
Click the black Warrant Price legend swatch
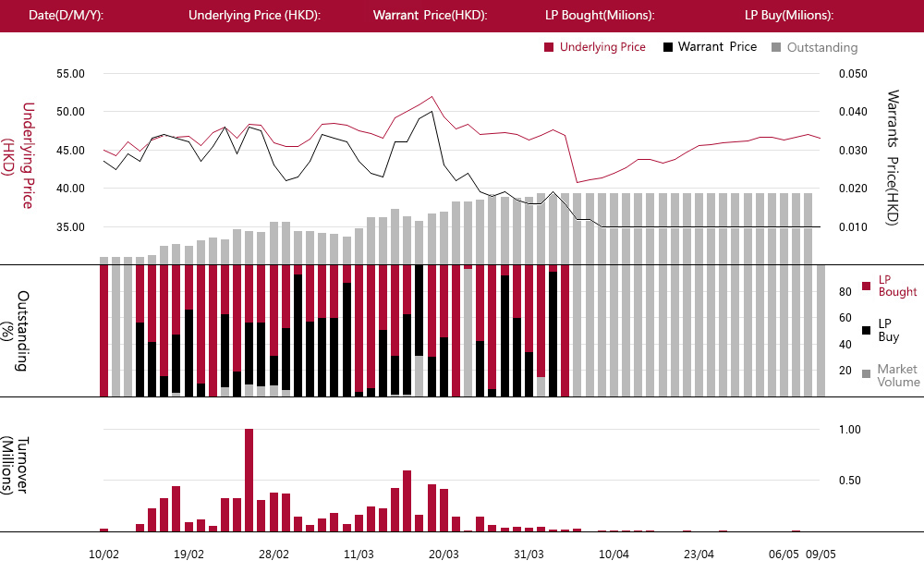[x=668, y=47]
